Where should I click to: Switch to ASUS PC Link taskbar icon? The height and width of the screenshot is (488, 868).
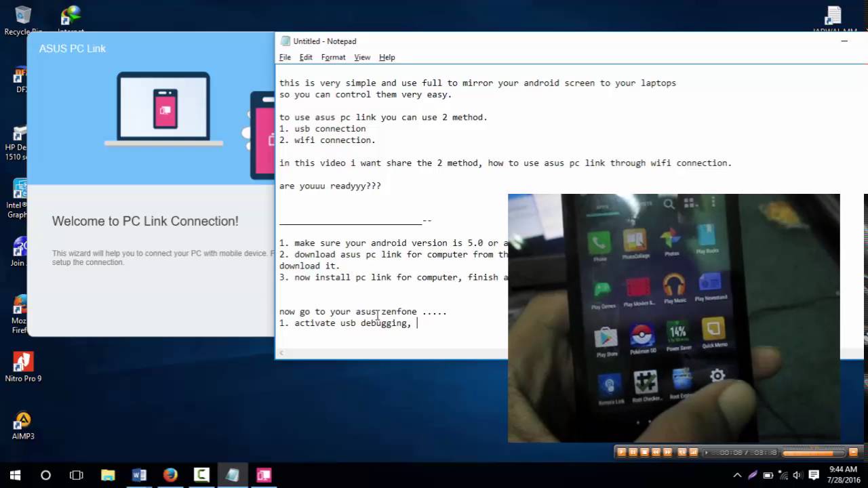coord(264,475)
